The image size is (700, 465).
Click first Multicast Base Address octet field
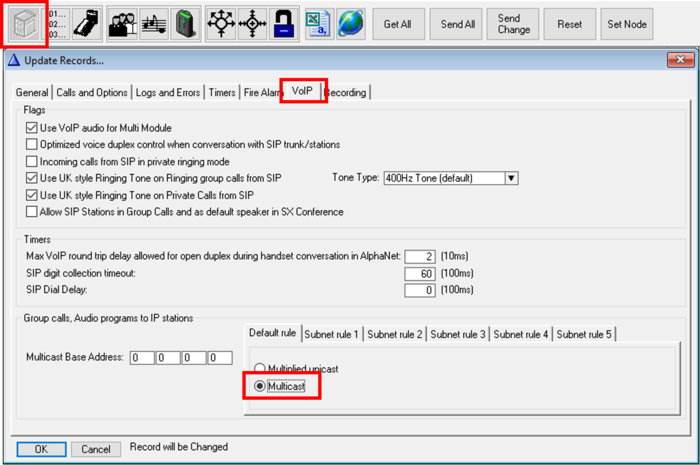coord(142,357)
